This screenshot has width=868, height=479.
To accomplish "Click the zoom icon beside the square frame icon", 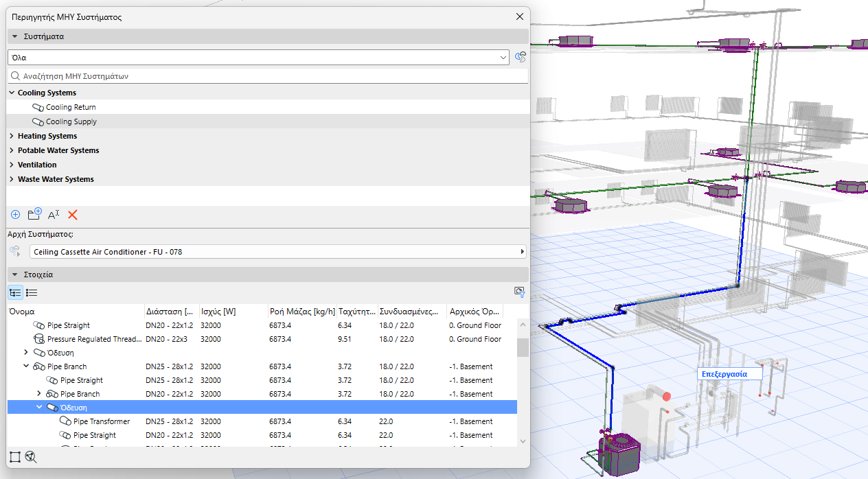I will [x=31, y=456].
